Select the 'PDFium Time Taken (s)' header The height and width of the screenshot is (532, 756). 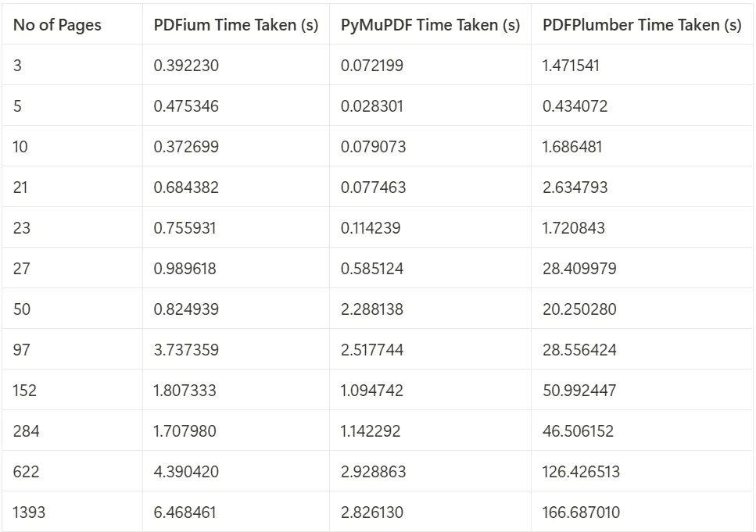(x=236, y=25)
